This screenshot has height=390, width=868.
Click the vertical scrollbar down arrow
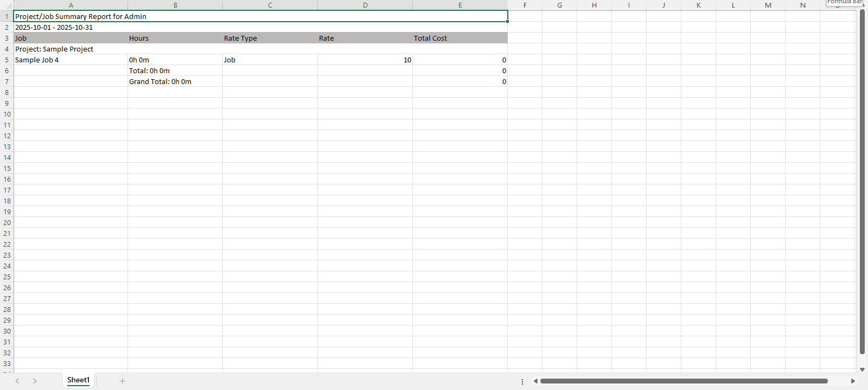862,369
